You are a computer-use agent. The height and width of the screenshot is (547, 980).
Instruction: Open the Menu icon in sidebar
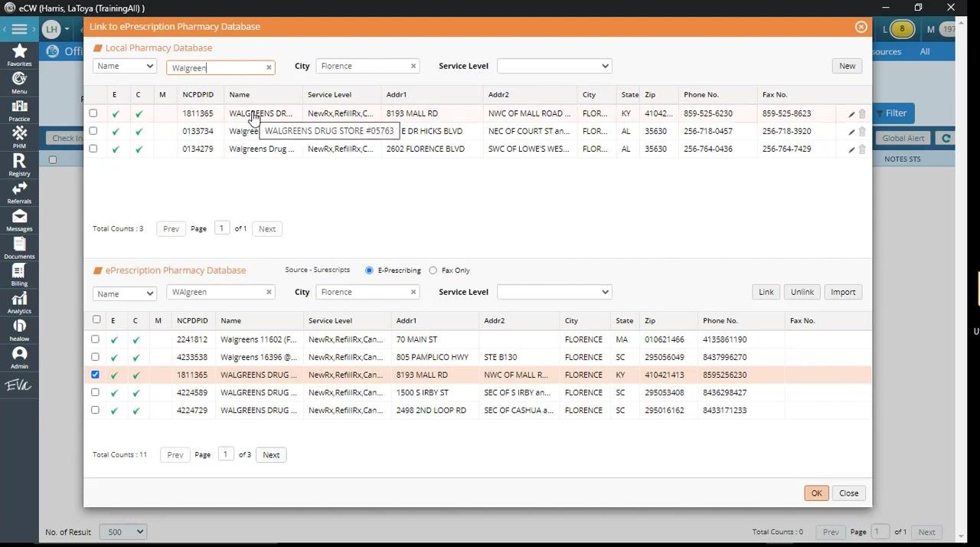tap(19, 83)
